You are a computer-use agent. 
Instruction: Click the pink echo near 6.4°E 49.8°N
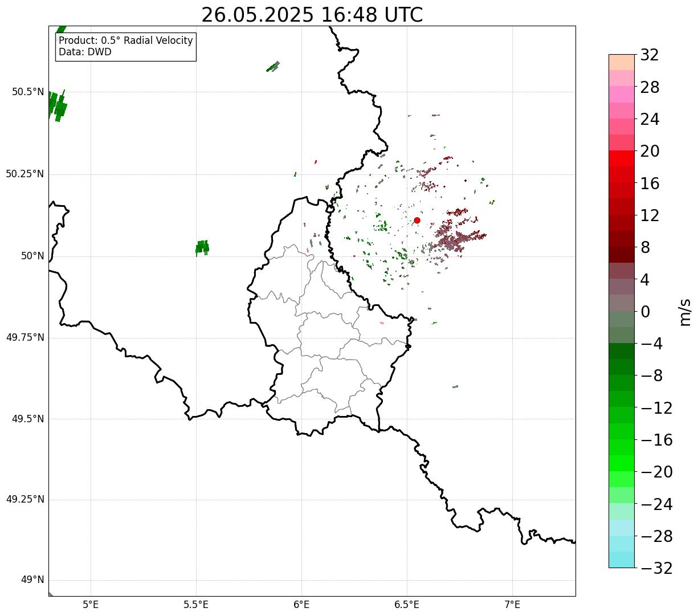382,323
